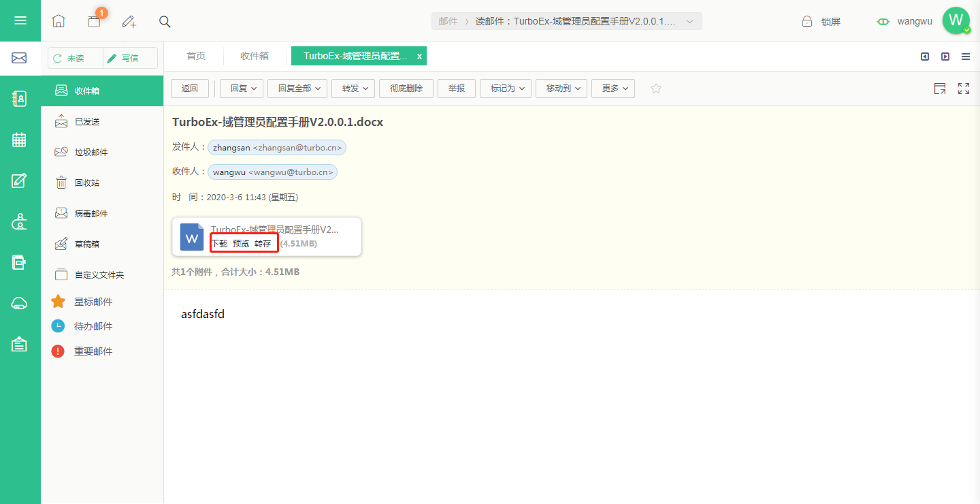Click the body text asfdasfd
The width and height of the screenshot is (980, 504).
click(x=203, y=314)
